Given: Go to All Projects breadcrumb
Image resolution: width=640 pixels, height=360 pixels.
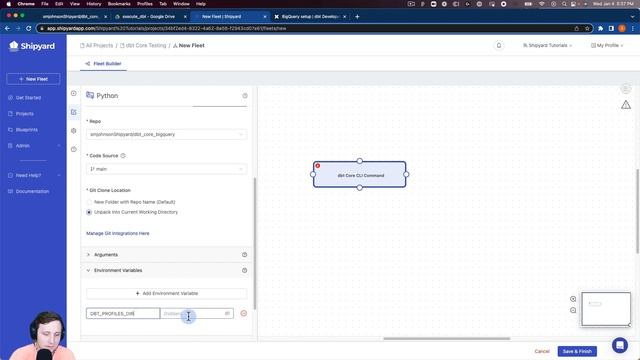Looking at the screenshot, I should 96,46.
